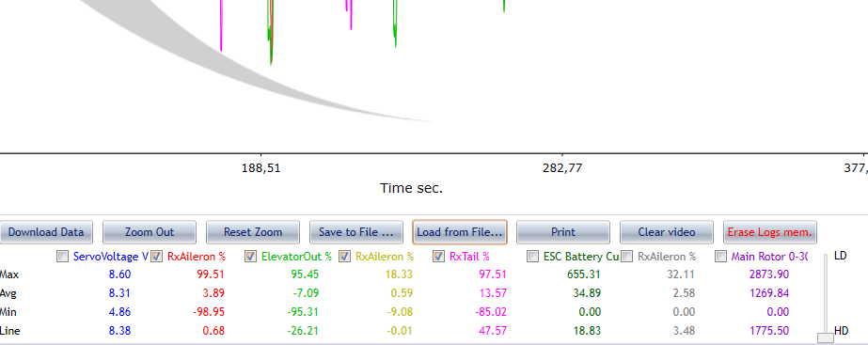Image resolution: width=868 pixels, height=345 pixels.
Task: Uncheck the red RxAileron % trace
Action: (157, 257)
